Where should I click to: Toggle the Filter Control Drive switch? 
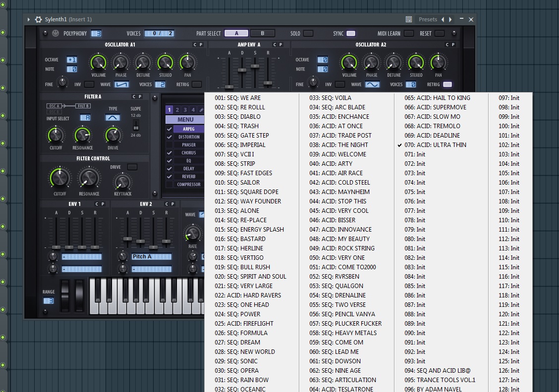click(x=132, y=167)
